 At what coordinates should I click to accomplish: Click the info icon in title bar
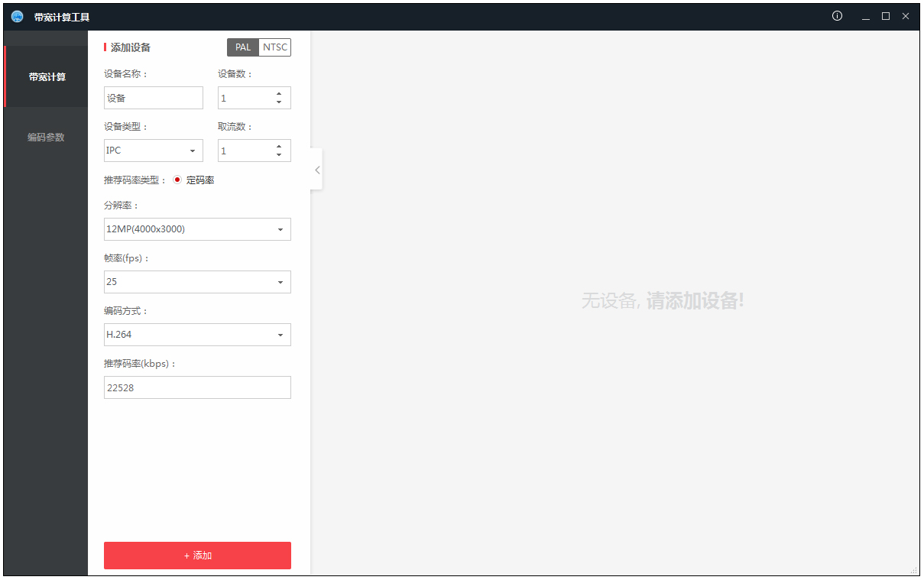(x=837, y=16)
